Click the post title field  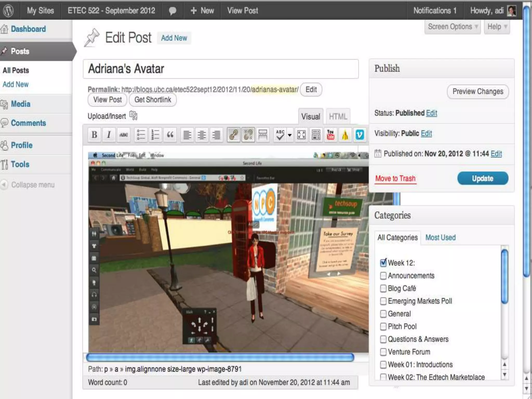point(221,69)
